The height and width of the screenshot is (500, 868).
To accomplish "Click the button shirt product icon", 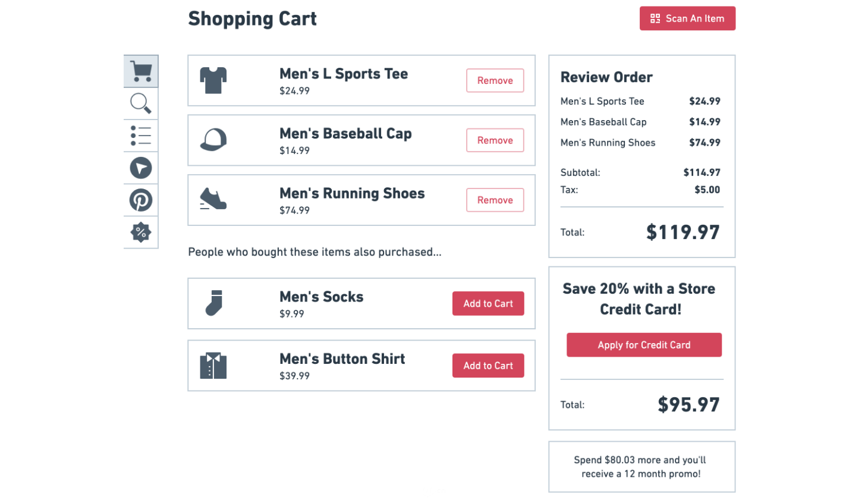I will (213, 366).
